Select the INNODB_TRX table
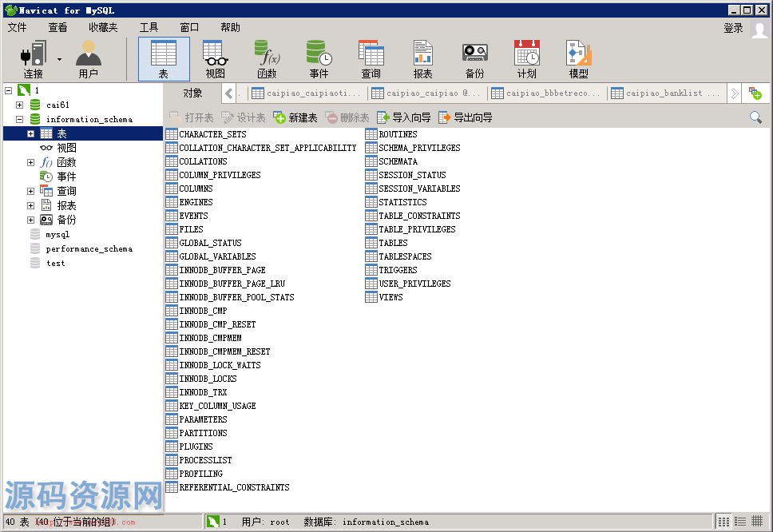The image size is (773, 532). click(x=196, y=392)
